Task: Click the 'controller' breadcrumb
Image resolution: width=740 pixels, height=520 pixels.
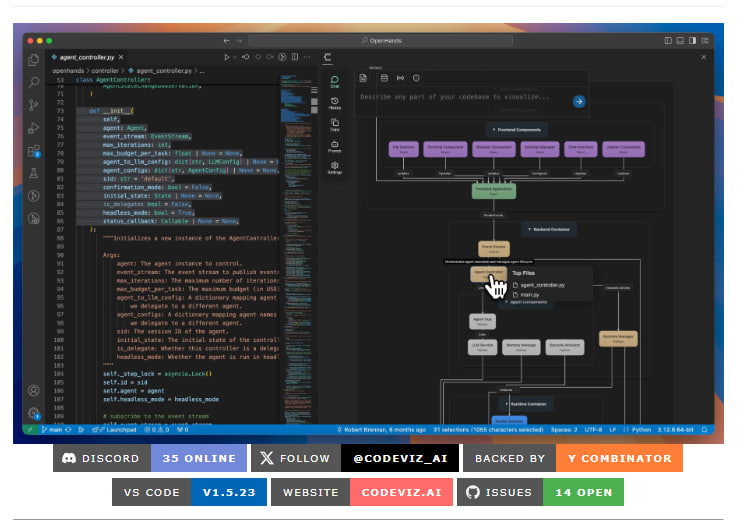Action: click(105, 71)
